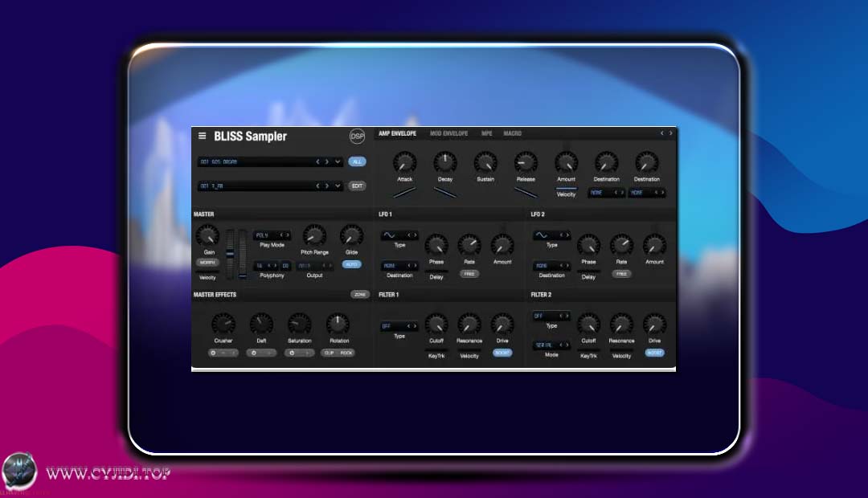This screenshot has height=498, width=868.
Task: Click the Decay knob
Action: (444, 163)
